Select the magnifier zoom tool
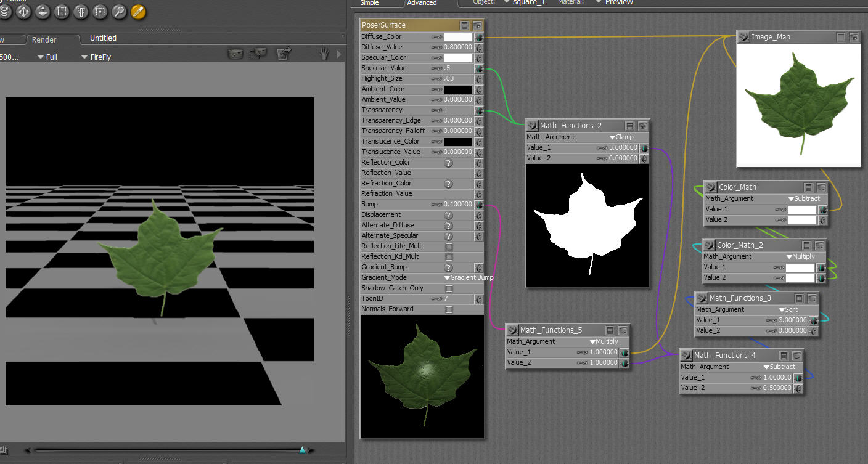Screen dimensions: 868x464 pyautogui.click(x=119, y=11)
